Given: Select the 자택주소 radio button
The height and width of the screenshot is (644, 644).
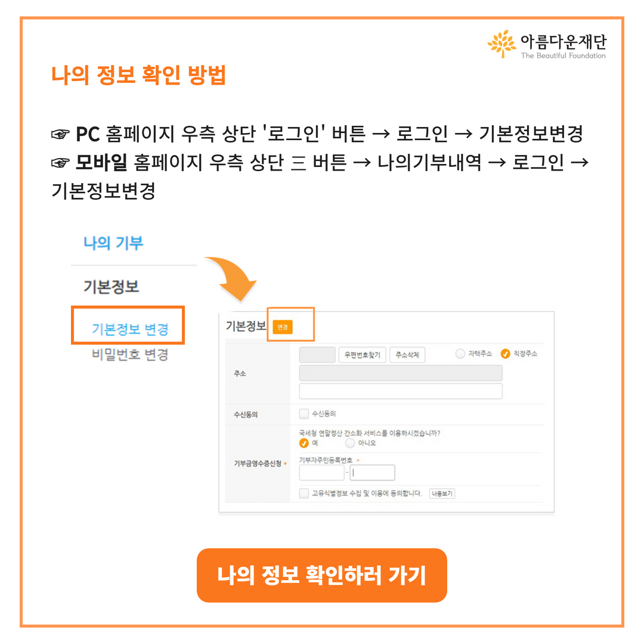Looking at the screenshot, I should coord(460,354).
